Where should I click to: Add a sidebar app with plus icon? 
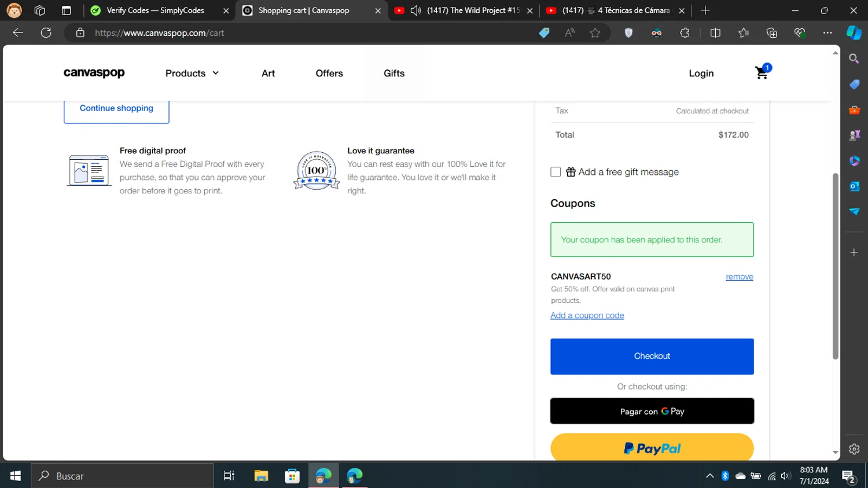854,252
